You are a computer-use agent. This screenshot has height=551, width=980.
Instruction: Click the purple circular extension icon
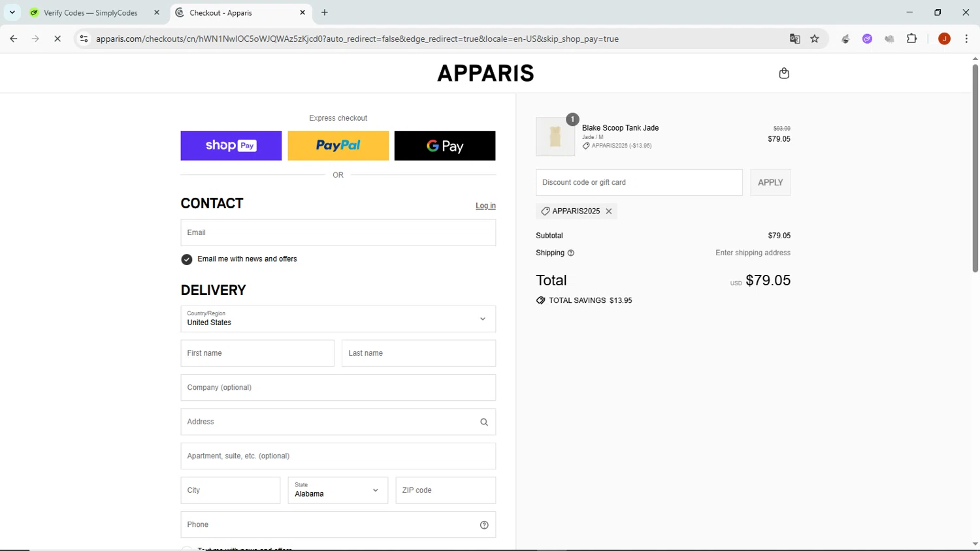867,39
